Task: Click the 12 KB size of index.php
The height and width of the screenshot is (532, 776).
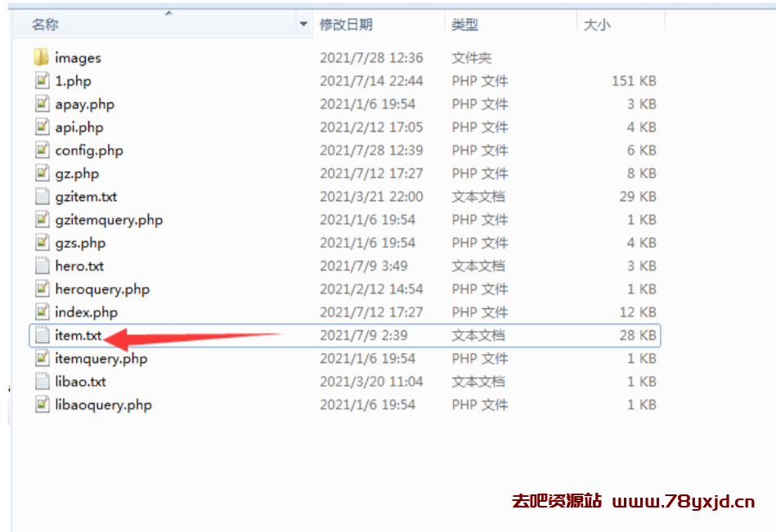Action: coord(638,312)
